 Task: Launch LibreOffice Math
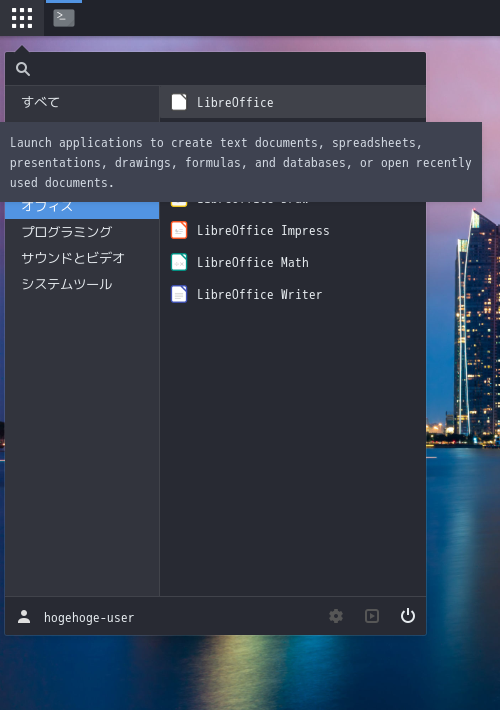click(293, 263)
